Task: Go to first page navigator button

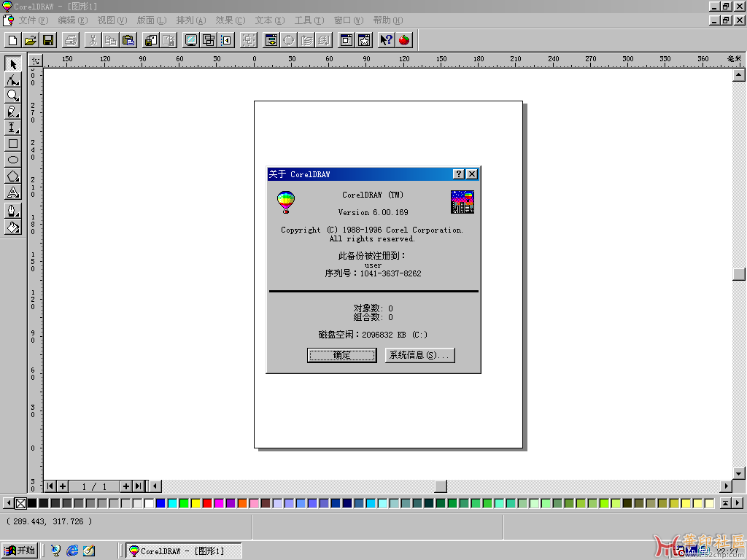Action: (50, 486)
